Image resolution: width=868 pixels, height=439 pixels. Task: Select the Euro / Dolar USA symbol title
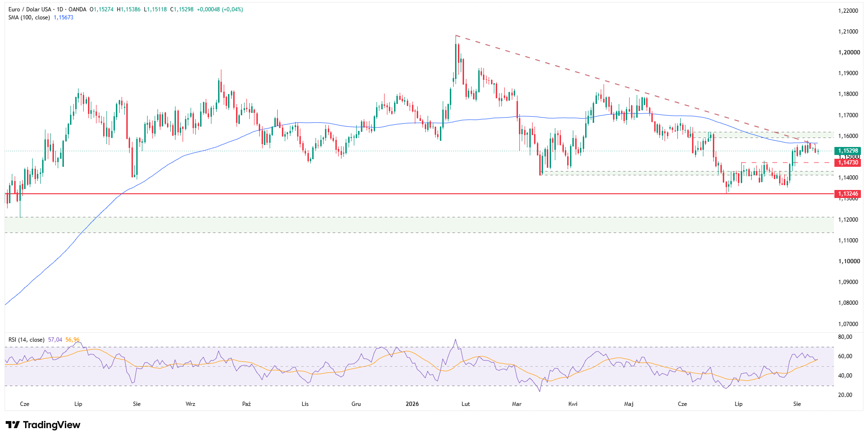click(x=30, y=9)
